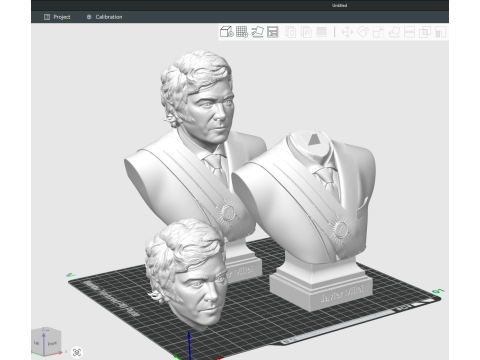The width and height of the screenshot is (480, 360).
Task: Select the Cut tool icon
Action: pyautogui.click(x=409, y=32)
